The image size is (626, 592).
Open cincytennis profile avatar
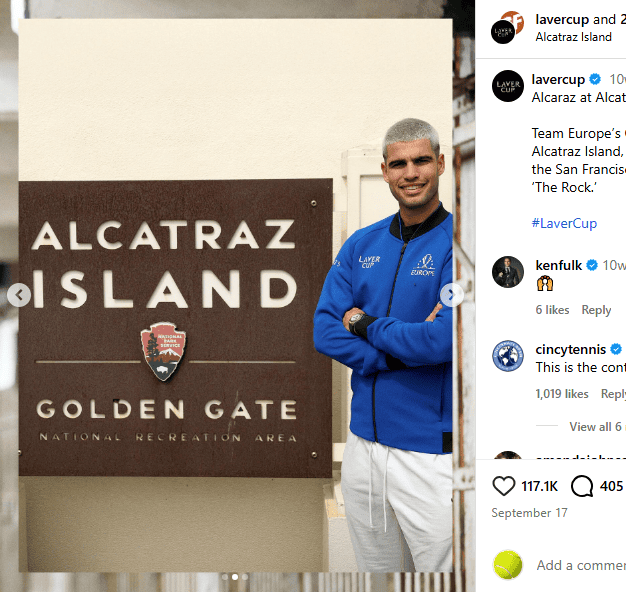click(507, 356)
